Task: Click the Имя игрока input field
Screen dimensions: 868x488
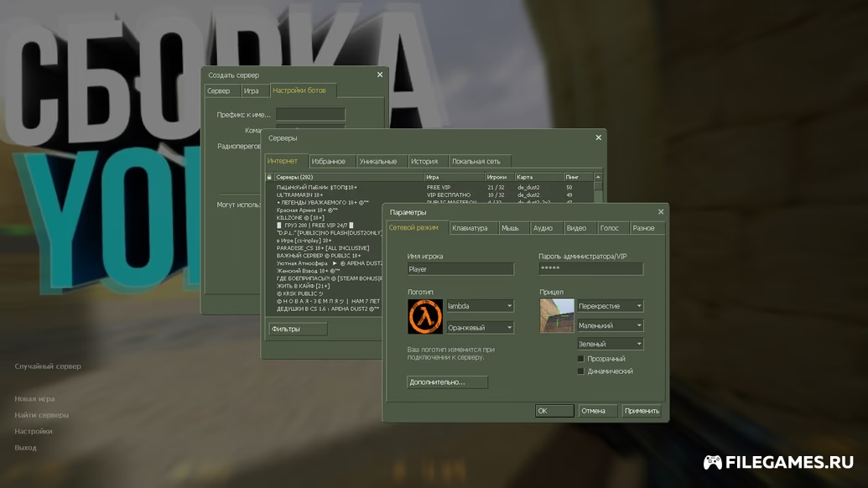Action: 460,269
